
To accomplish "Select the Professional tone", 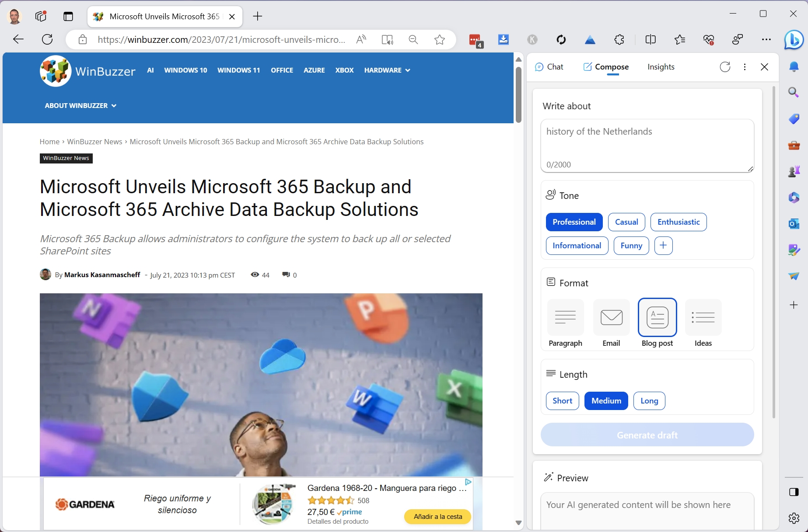I will pos(574,222).
